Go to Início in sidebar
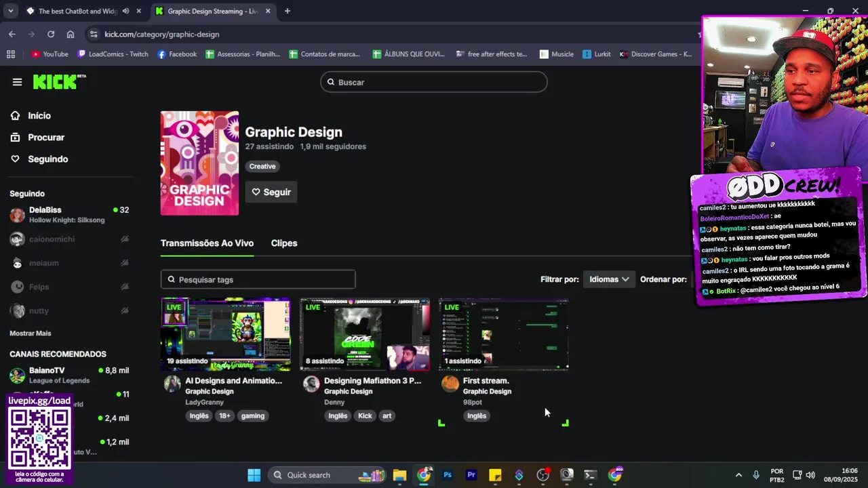The height and width of the screenshot is (488, 868). coord(39,116)
